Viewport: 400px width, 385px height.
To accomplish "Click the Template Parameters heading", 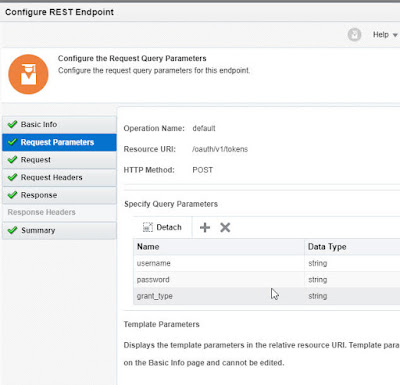I will [x=162, y=324].
